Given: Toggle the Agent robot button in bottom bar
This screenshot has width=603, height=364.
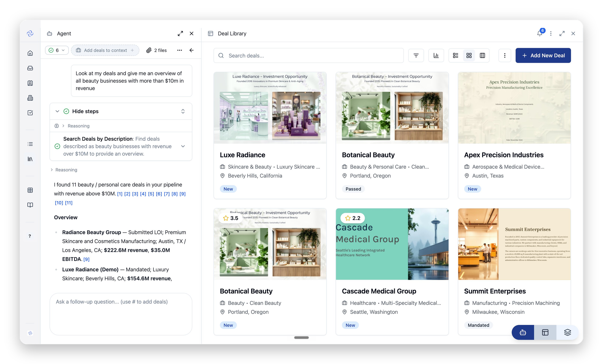Looking at the screenshot, I should [523, 332].
